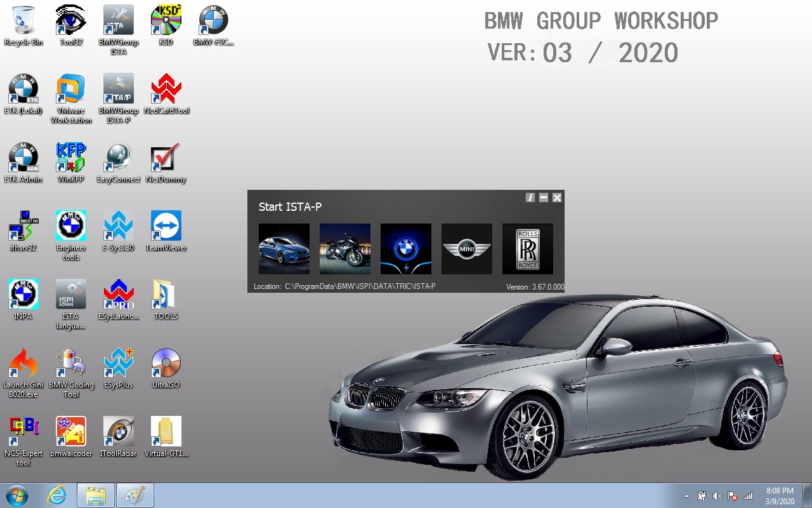Screen dimensions: 812x508
Task: Open Engineer tools shortcut
Action: pyautogui.click(x=71, y=236)
